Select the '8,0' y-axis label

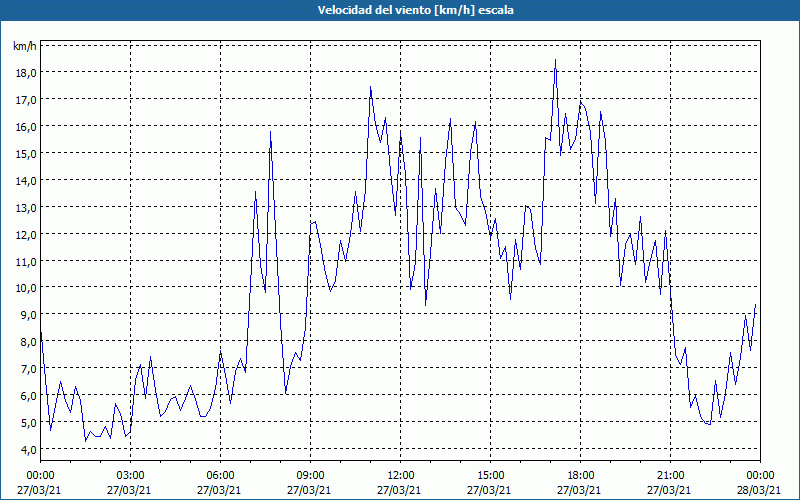click(x=28, y=342)
